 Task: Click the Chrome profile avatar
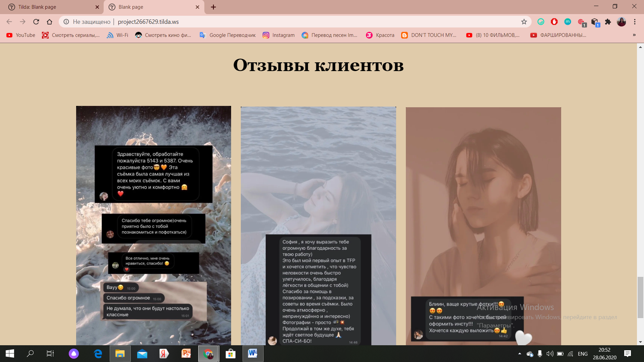click(x=621, y=22)
